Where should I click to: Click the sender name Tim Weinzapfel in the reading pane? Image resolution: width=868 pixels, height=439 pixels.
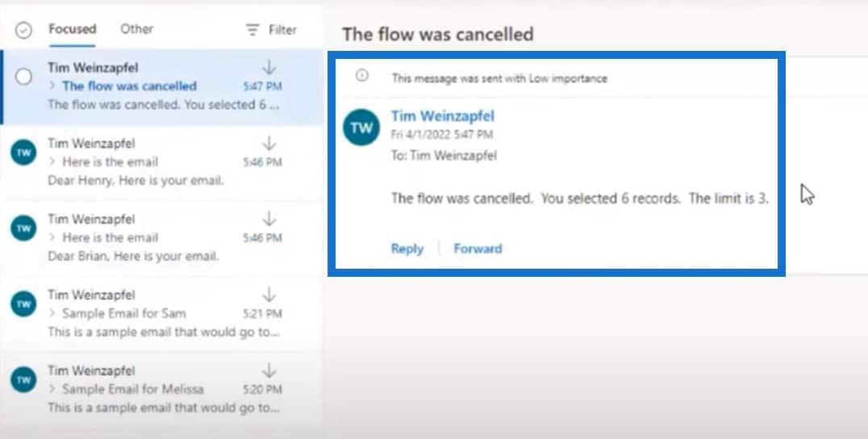point(442,115)
